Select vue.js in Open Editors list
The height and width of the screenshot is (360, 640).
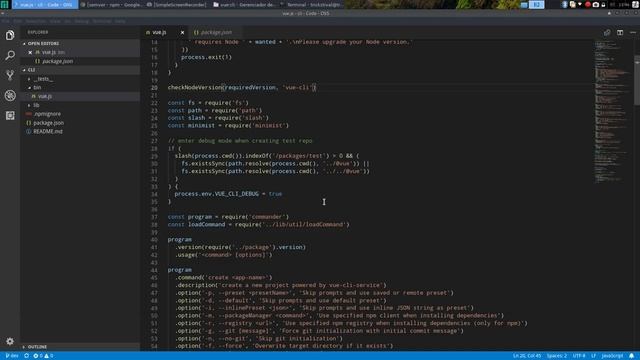81,52
